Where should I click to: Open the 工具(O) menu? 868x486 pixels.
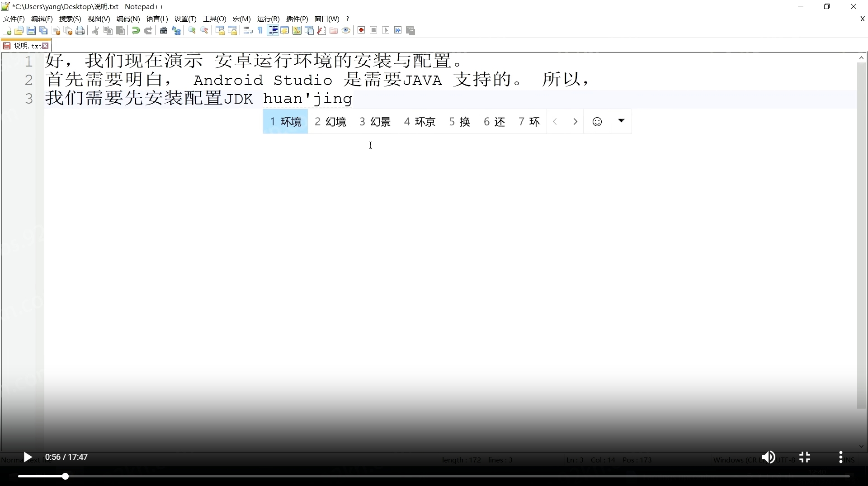point(215,19)
